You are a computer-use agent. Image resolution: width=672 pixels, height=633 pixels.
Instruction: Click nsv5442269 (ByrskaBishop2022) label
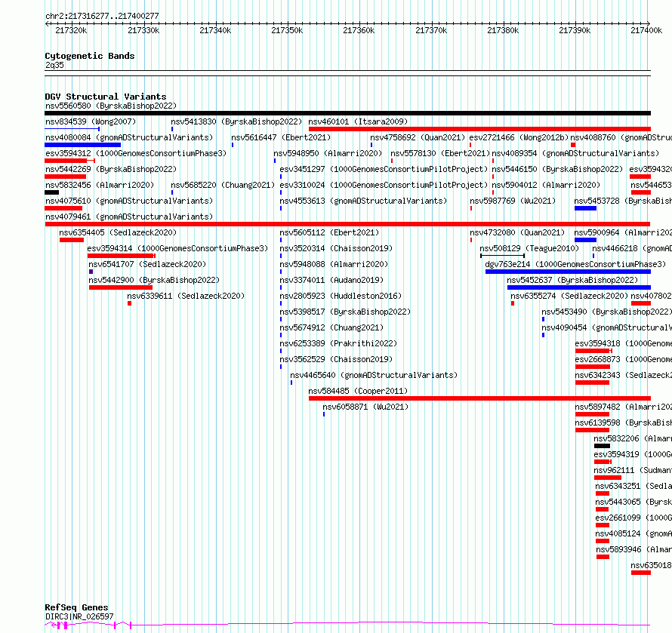coord(111,169)
